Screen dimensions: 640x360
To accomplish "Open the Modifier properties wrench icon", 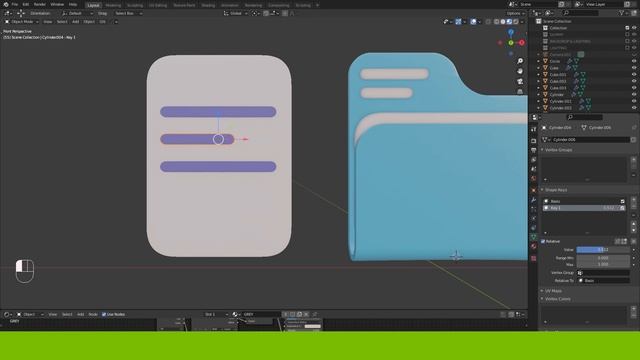I will (533, 200).
